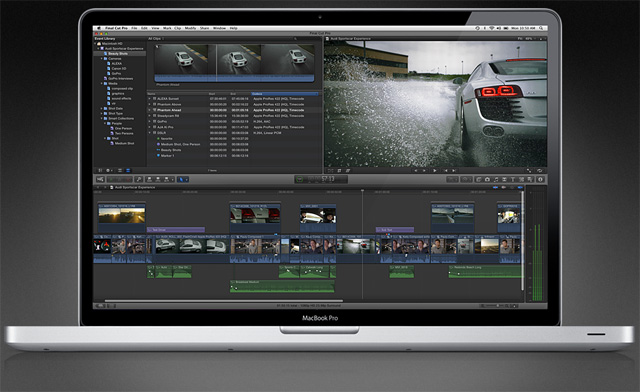The height and width of the screenshot is (392, 640).
Task: Open the Generators Browser icon
Action: 521,179
